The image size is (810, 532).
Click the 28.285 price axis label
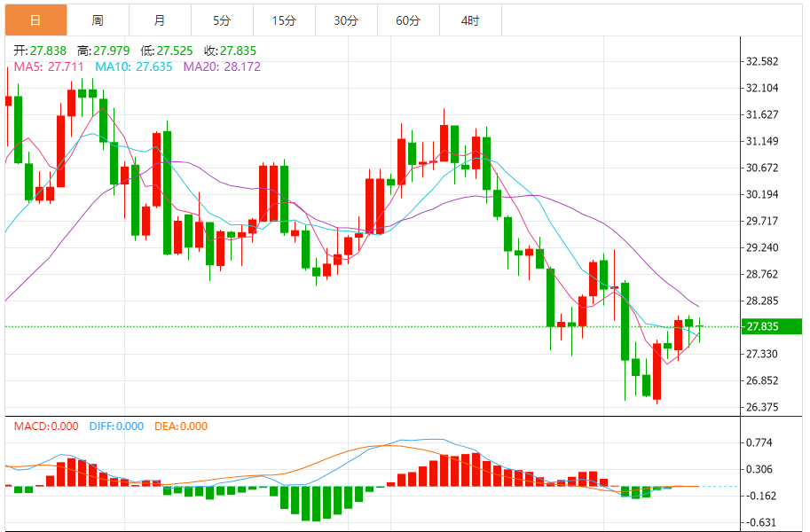[762, 301]
